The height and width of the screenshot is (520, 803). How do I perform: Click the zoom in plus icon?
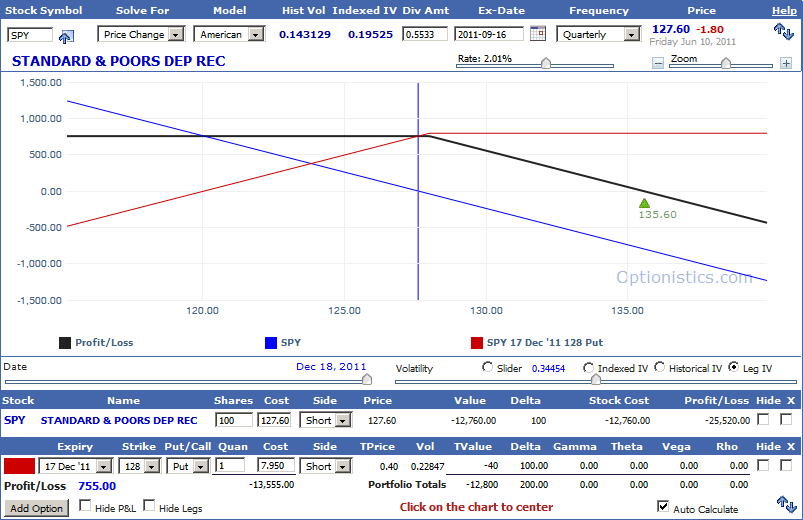[x=786, y=63]
